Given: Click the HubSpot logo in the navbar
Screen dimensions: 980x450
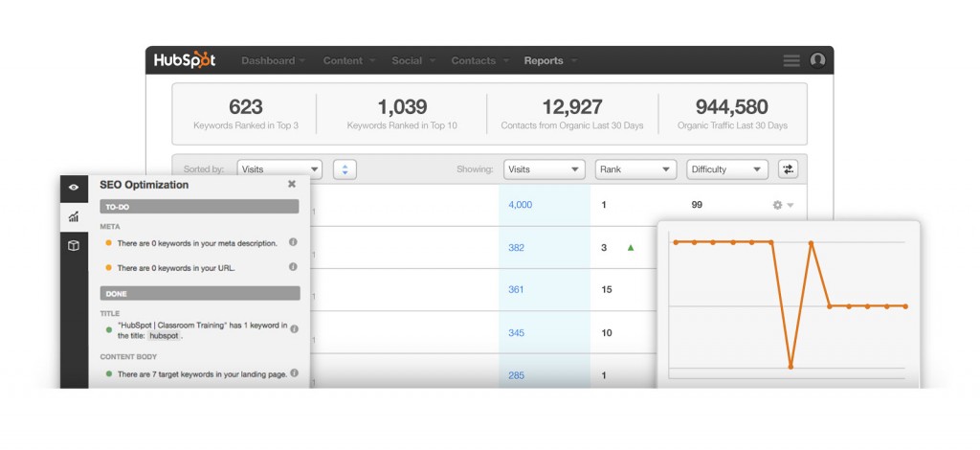Looking at the screenshot, I should click(x=186, y=60).
